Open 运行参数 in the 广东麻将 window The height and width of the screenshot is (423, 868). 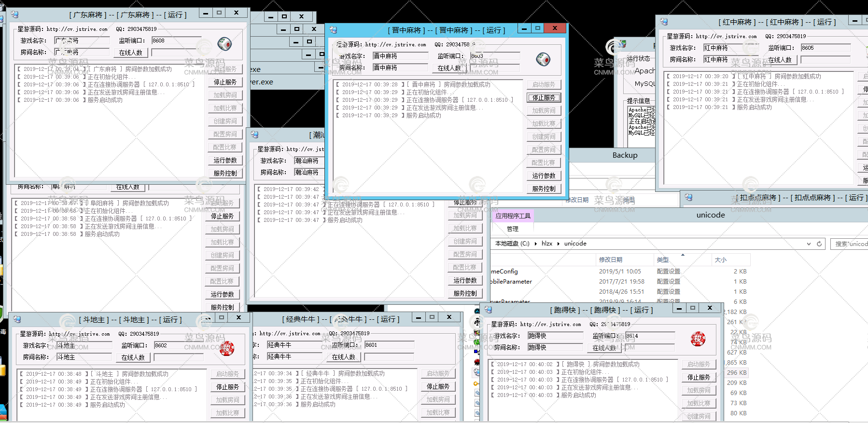click(x=225, y=160)
